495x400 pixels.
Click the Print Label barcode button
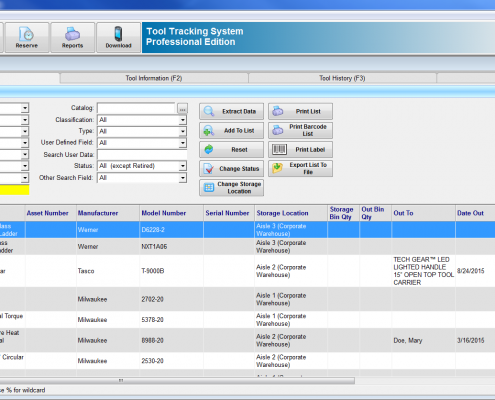(x=300, y=150)
